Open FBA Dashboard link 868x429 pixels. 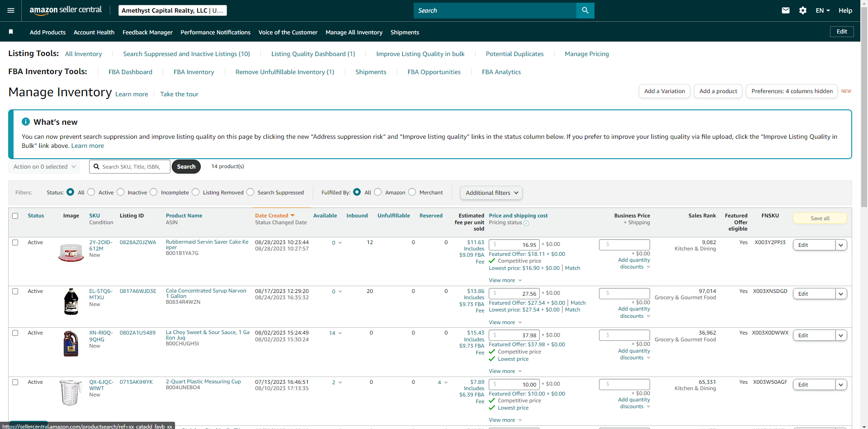(130, 72)
